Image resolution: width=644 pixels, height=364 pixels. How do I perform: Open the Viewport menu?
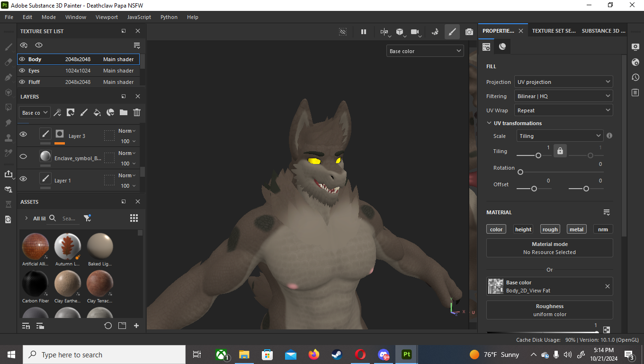click(x=107, y=17)
